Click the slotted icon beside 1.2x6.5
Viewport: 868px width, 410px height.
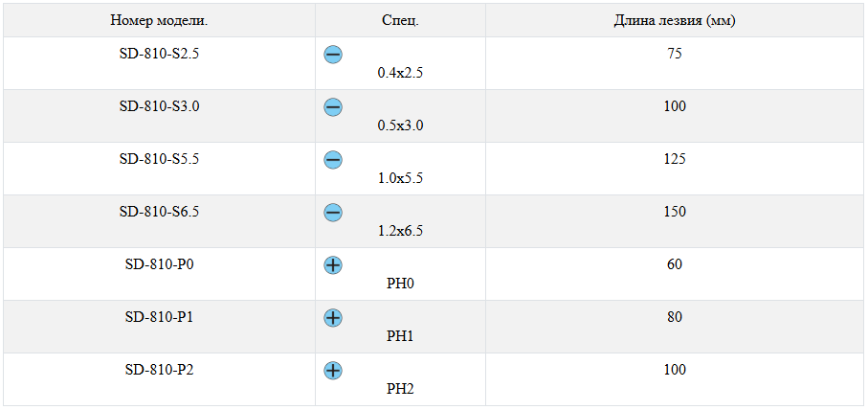333,213
